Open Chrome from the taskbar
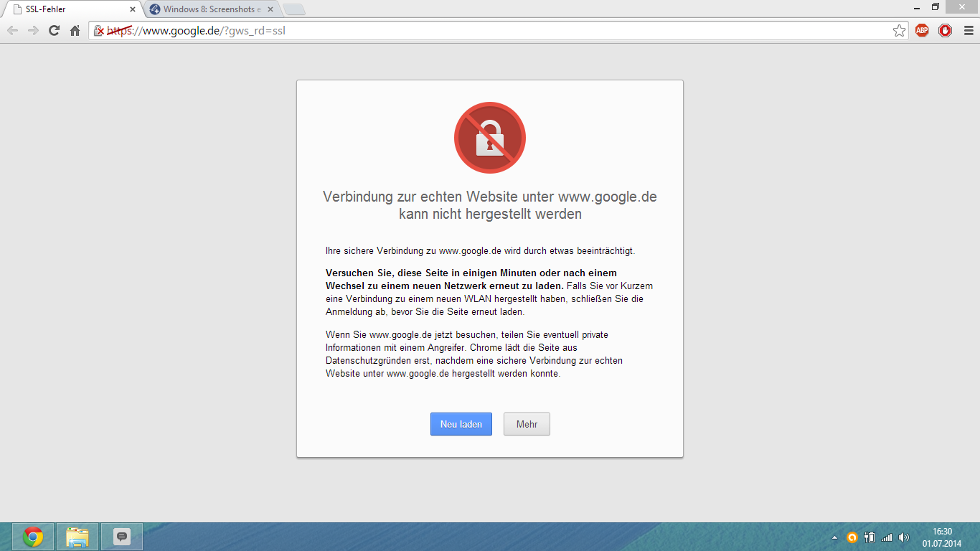This screenshot has width=980, height=551. coord(32,537)
